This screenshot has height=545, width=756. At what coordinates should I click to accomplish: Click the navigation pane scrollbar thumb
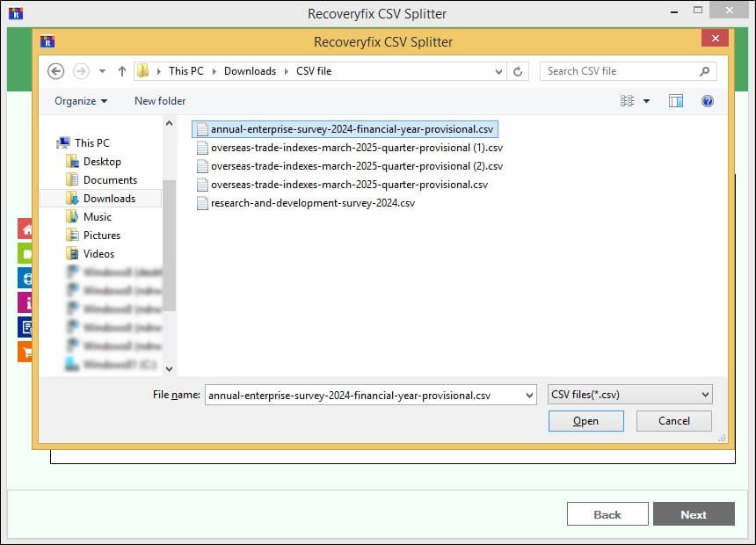tap(170, 245)
